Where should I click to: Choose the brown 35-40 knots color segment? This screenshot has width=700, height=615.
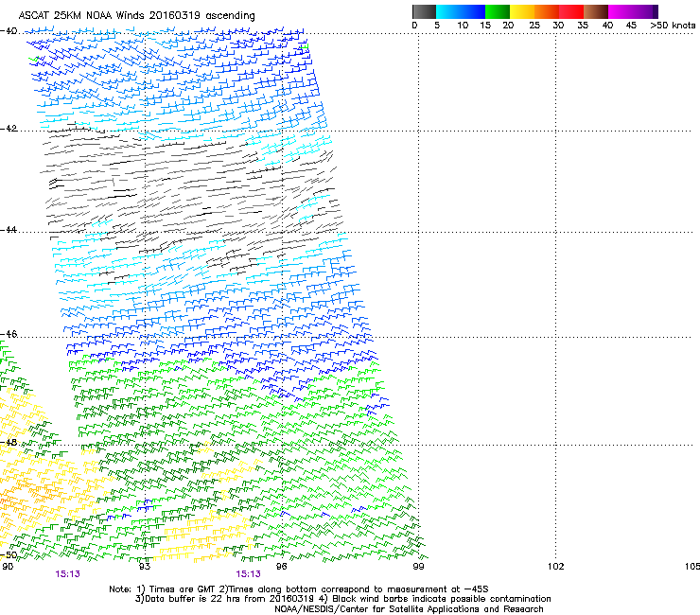coord(596,11)
